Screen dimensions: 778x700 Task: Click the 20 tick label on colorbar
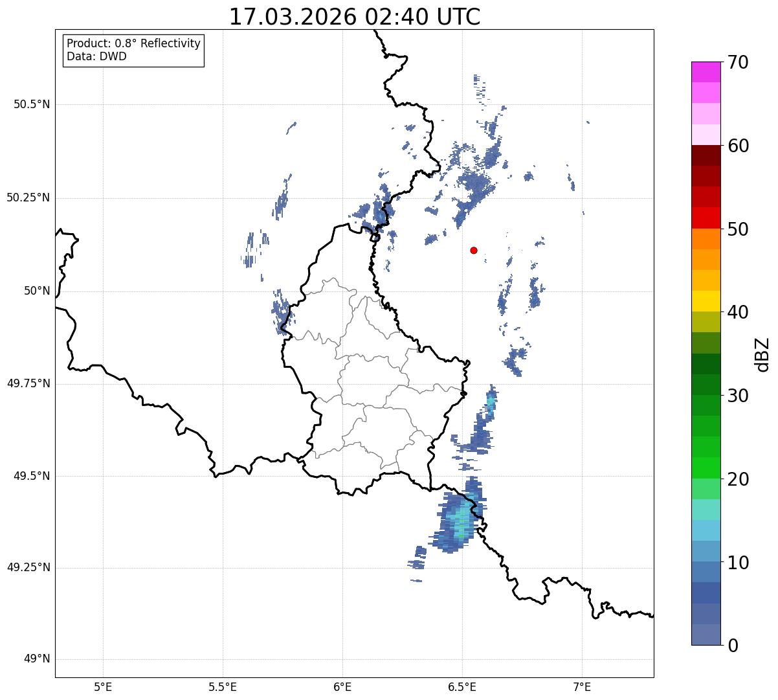coord(738,479)
